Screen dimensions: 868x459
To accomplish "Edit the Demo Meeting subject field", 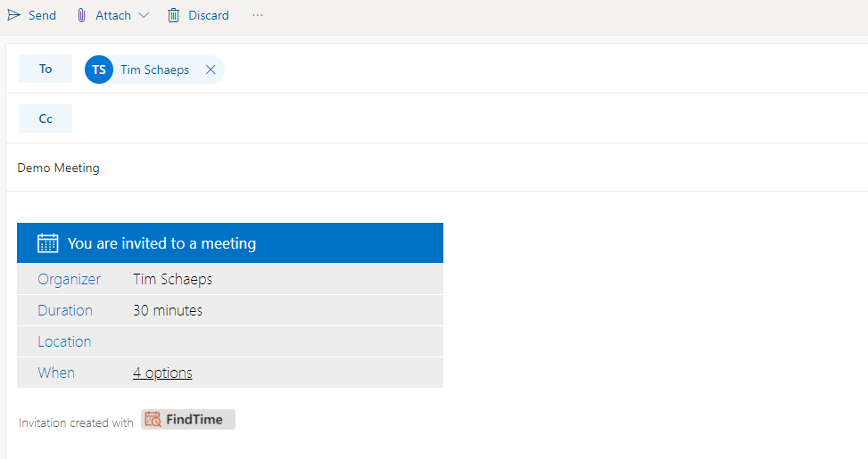I will point(437,168).
